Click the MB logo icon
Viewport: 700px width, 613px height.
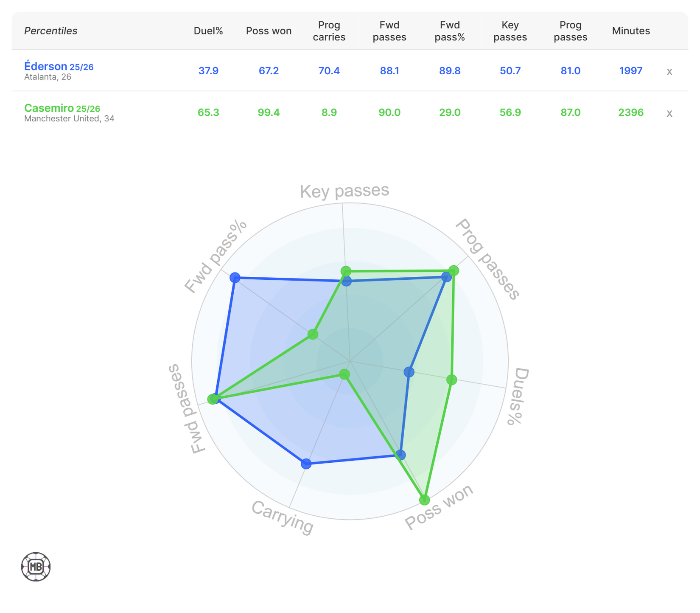pyautogui.click(x=36, y=567)
